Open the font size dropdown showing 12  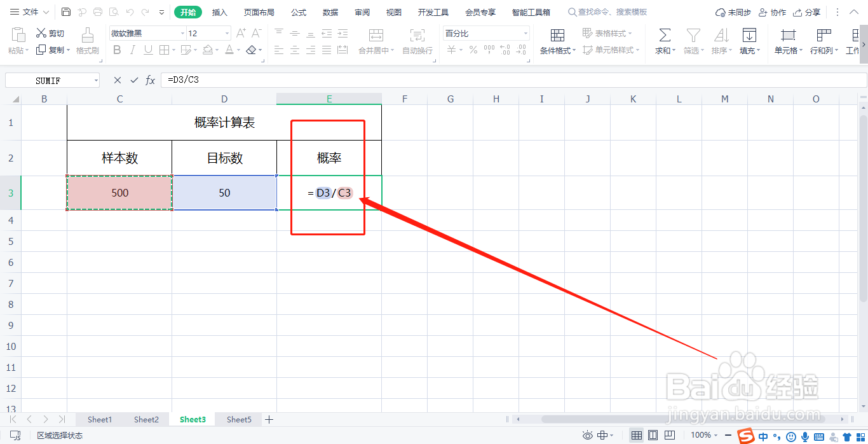tap(227, 33)
